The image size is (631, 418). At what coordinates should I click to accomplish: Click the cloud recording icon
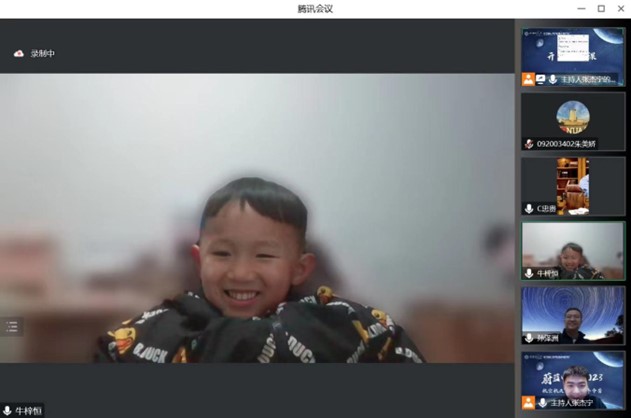pos(18,54)
